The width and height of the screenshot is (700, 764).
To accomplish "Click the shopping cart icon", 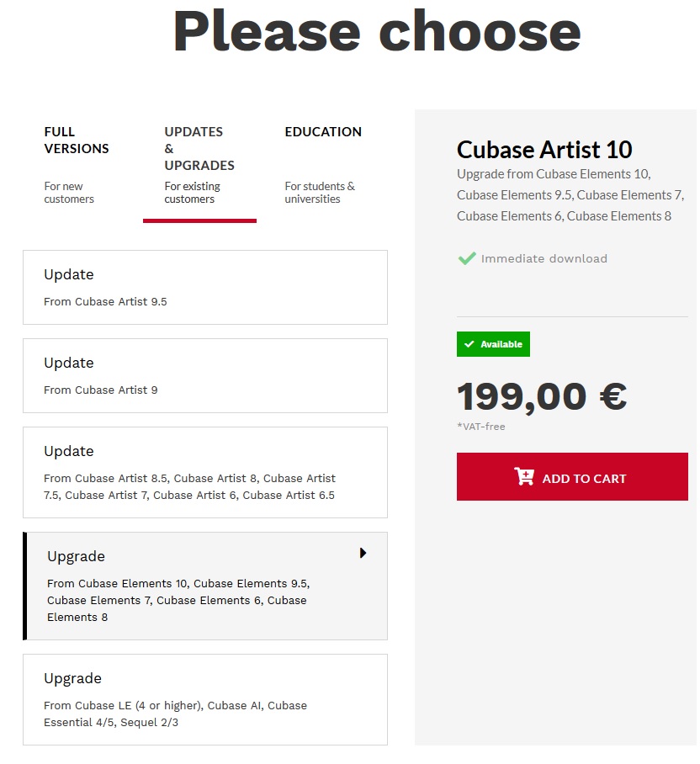I will (x=523, y=477).
